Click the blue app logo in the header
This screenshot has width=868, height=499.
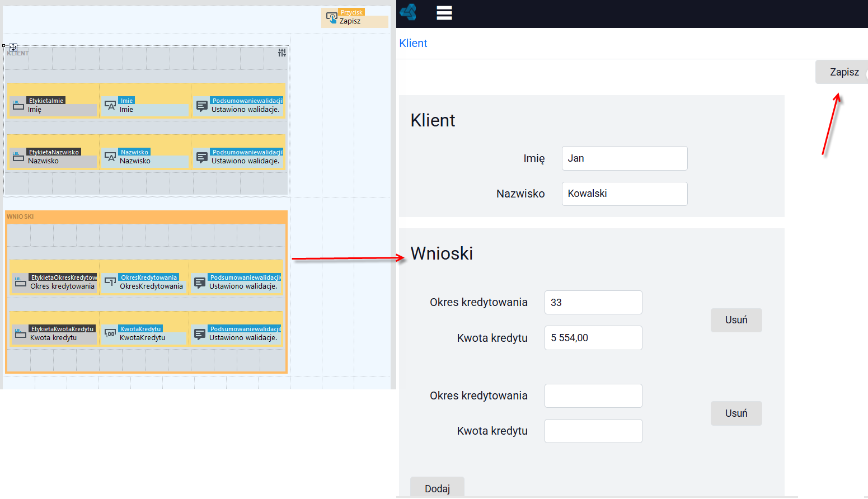tap(409, 12)
